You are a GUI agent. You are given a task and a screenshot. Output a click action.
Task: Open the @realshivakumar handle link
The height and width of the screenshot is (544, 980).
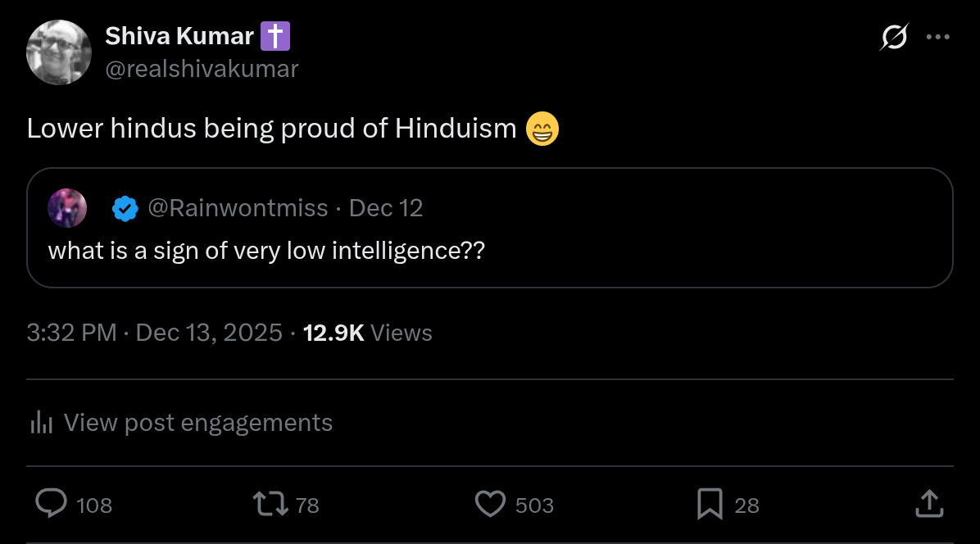[x=202, y=69]
